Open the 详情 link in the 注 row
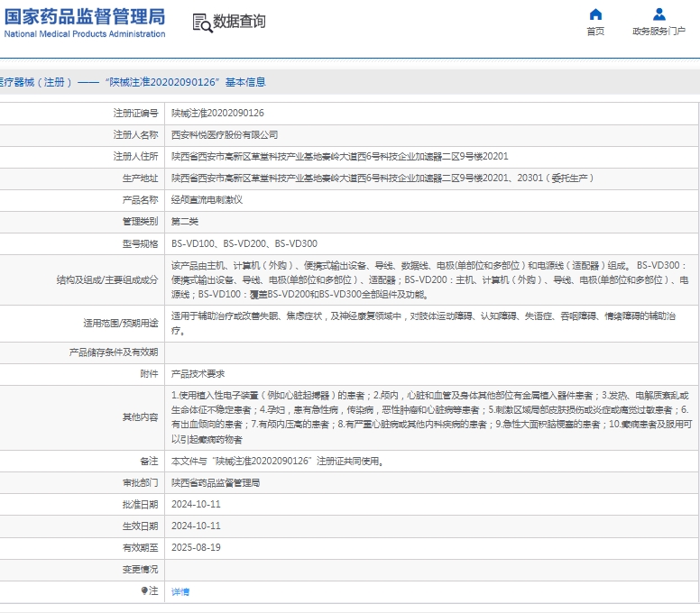Image resolution: width=700 pixels, height=613 pixels. tap(180, 591)
